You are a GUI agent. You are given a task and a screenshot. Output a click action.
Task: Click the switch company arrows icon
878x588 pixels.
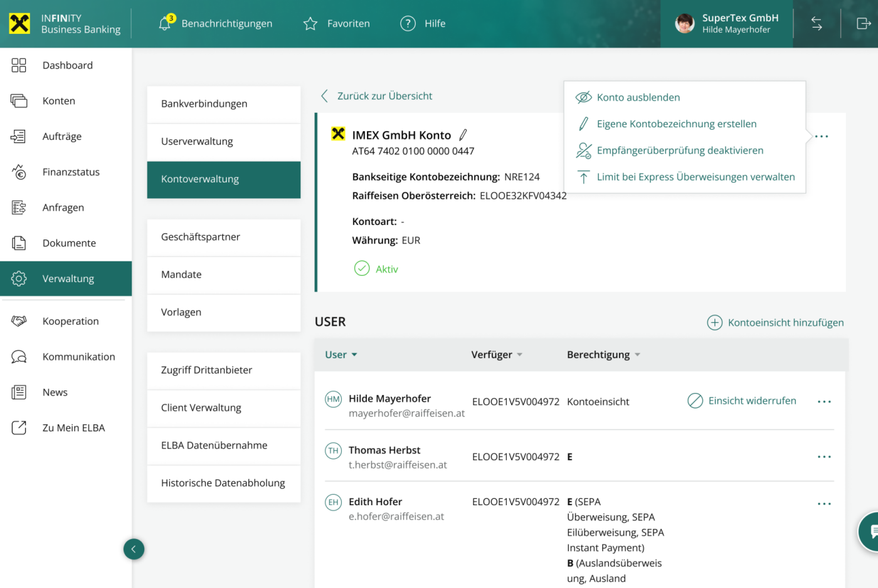tap(817, 24)
